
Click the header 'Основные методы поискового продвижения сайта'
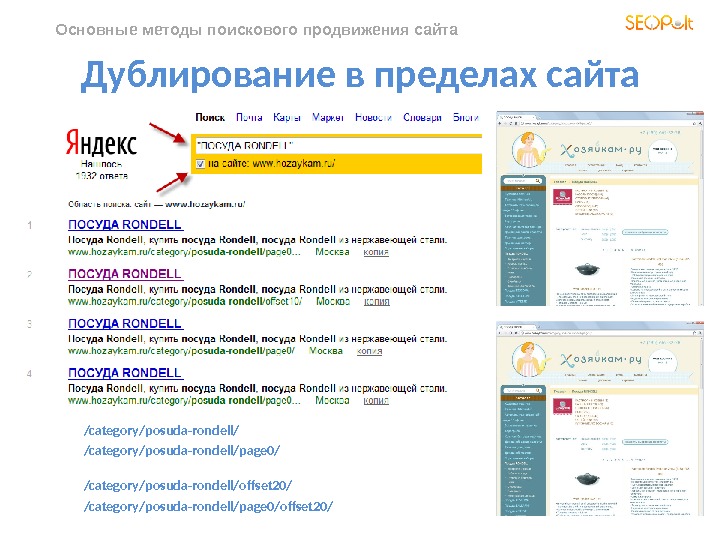pos(257,30)
